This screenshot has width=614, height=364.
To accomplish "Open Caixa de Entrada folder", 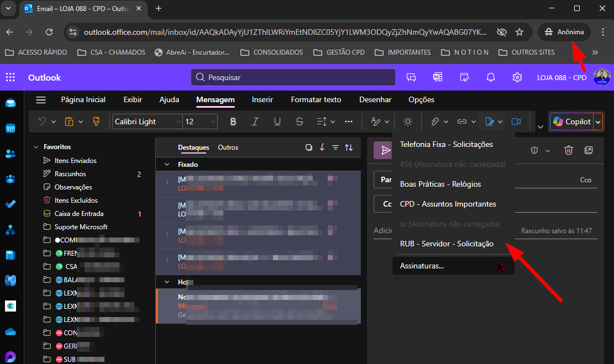I will point(79,214).
